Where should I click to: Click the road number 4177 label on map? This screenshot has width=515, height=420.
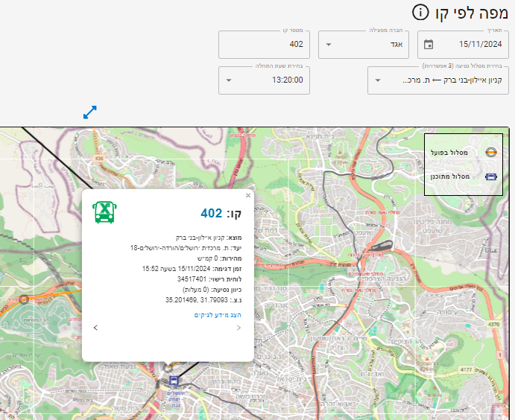click(466, 370)
